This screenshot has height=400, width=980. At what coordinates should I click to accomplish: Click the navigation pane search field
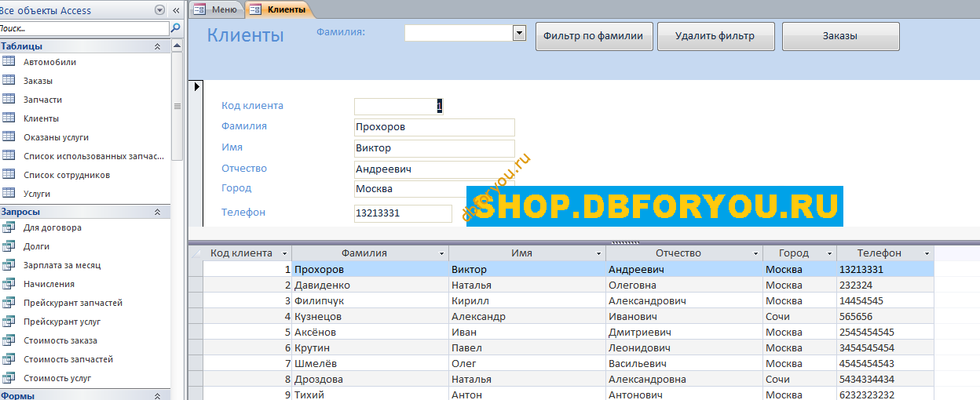[x=85, y=28]
